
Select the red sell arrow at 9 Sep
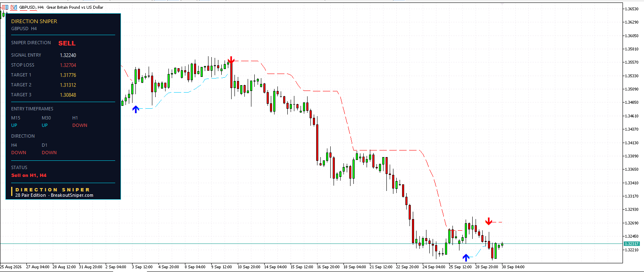(231, 60)
